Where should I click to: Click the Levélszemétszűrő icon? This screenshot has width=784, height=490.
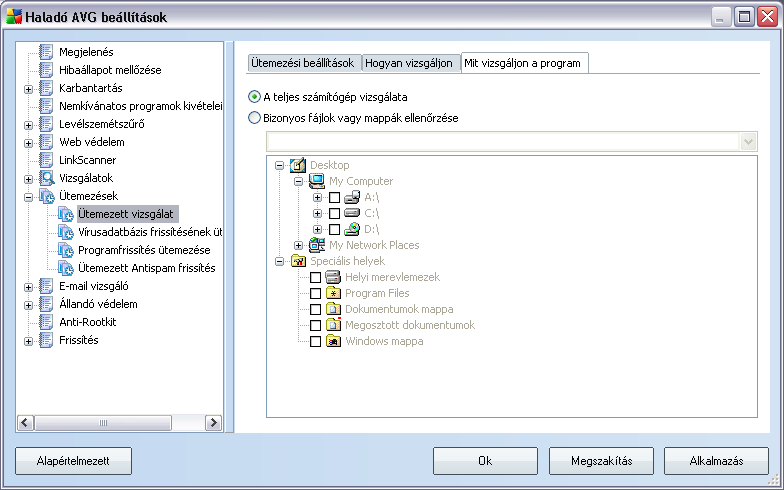pos(46,124)
